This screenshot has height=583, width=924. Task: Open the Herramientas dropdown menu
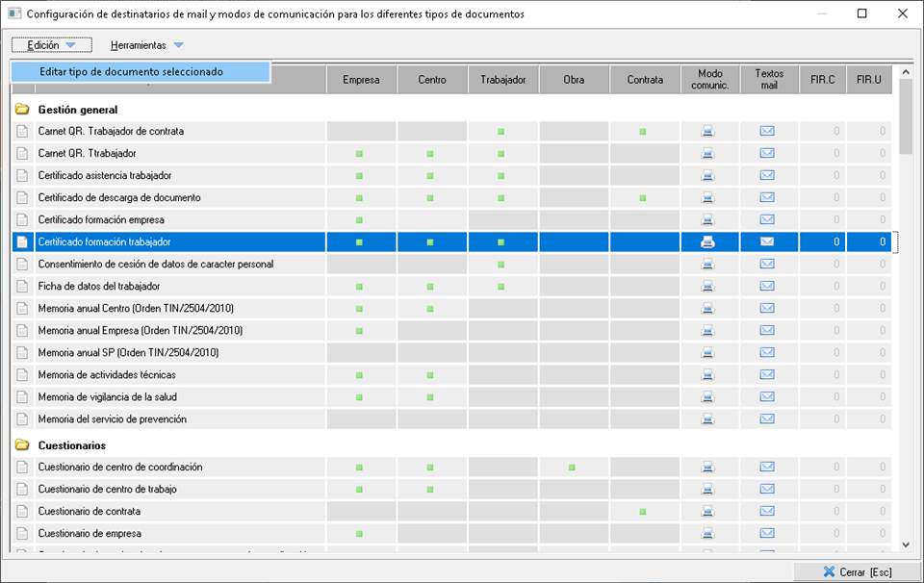pos(146,45)
